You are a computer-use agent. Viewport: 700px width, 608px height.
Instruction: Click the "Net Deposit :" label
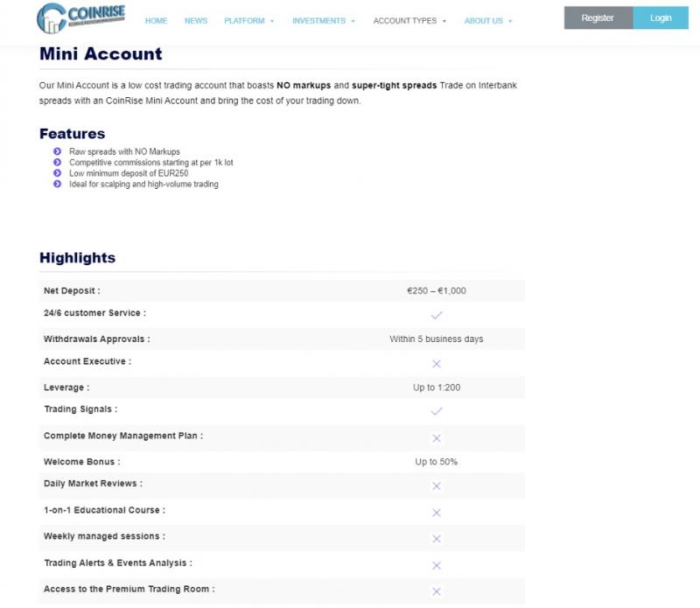coord(72,290)
